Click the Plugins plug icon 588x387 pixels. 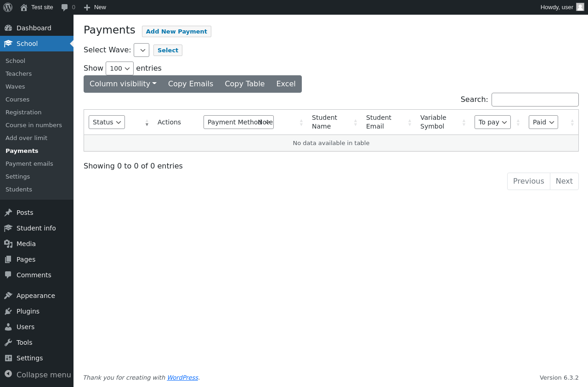(8, 311)
